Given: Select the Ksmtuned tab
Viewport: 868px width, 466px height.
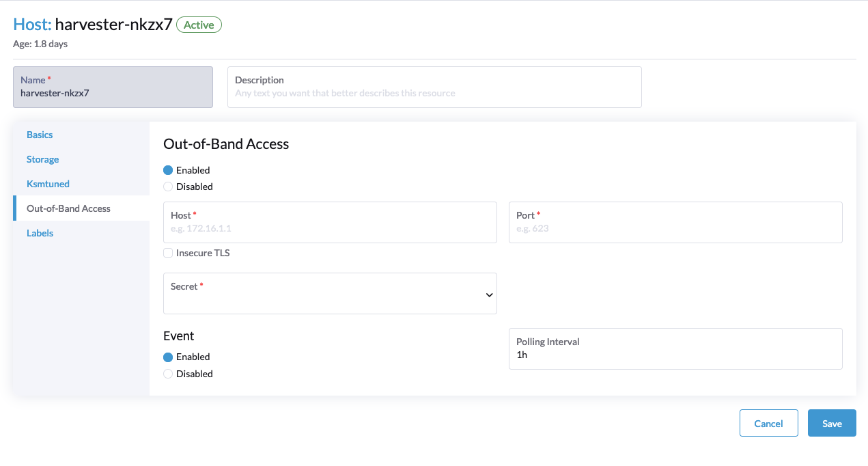Looking at the screenshot, I should (48, 183).
